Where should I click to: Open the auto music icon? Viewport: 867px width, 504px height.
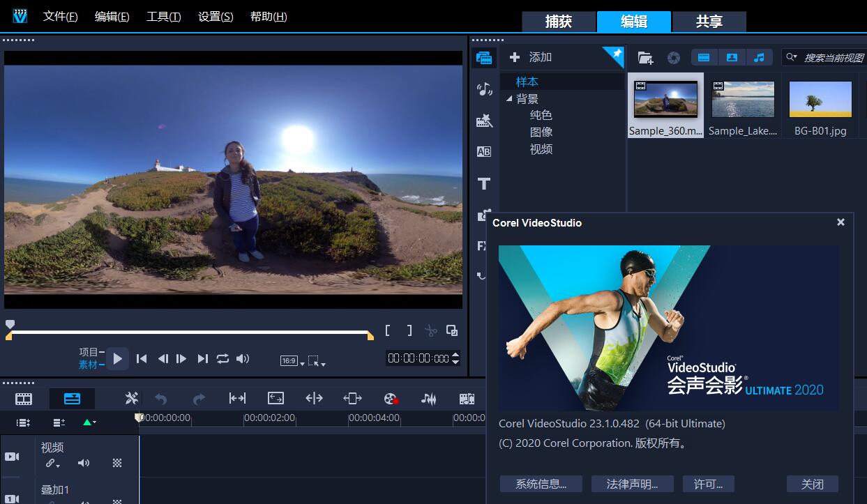[467, 399]
